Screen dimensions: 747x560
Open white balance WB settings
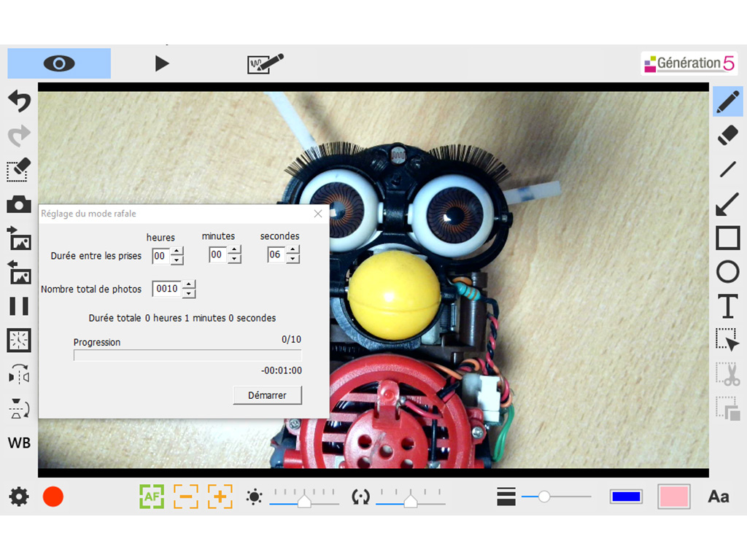(x=19, y=443)
